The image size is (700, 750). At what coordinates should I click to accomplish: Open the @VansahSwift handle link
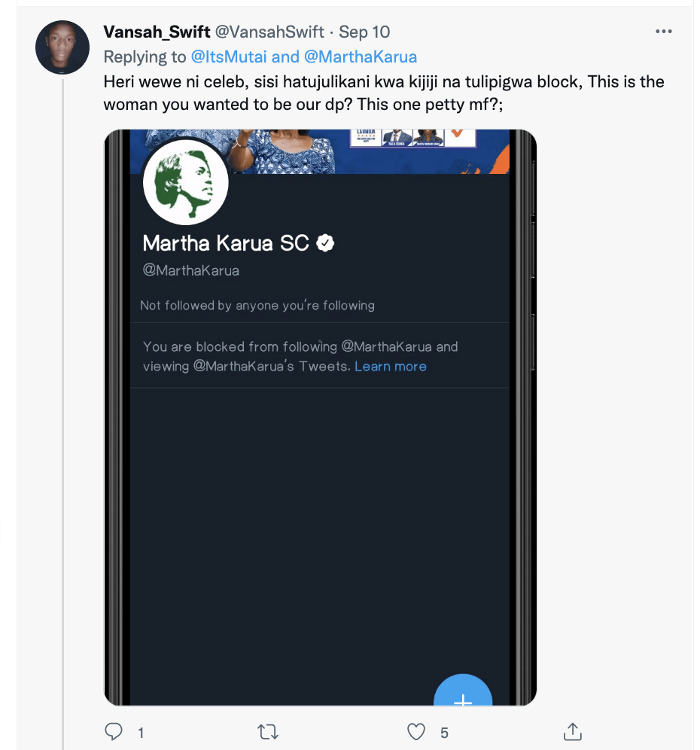coord(269,32)
